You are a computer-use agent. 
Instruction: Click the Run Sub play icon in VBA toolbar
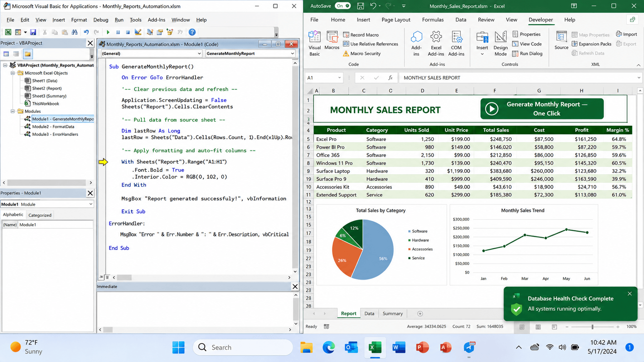tap(108, 32)
